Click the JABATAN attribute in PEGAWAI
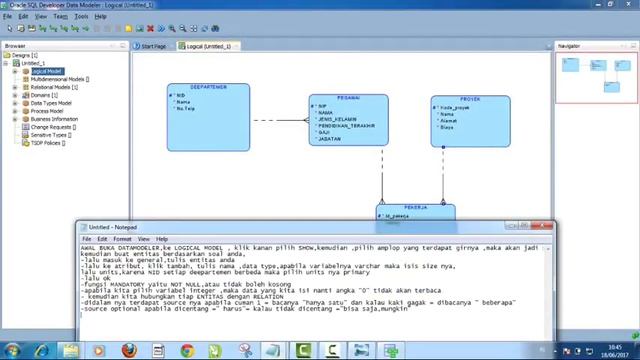Image resolution: width=640 pixels, height=360 pixels. tap(329, 139)
